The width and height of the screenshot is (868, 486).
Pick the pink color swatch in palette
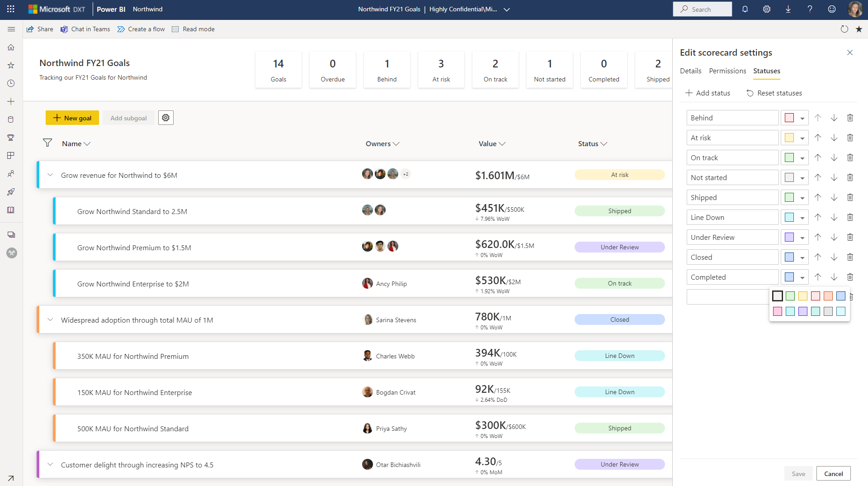pyautogui.click(x=778, y=311)
